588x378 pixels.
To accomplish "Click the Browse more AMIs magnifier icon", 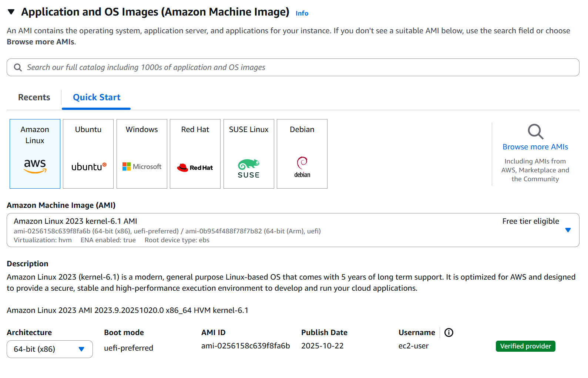I will (x=535, y=131).
